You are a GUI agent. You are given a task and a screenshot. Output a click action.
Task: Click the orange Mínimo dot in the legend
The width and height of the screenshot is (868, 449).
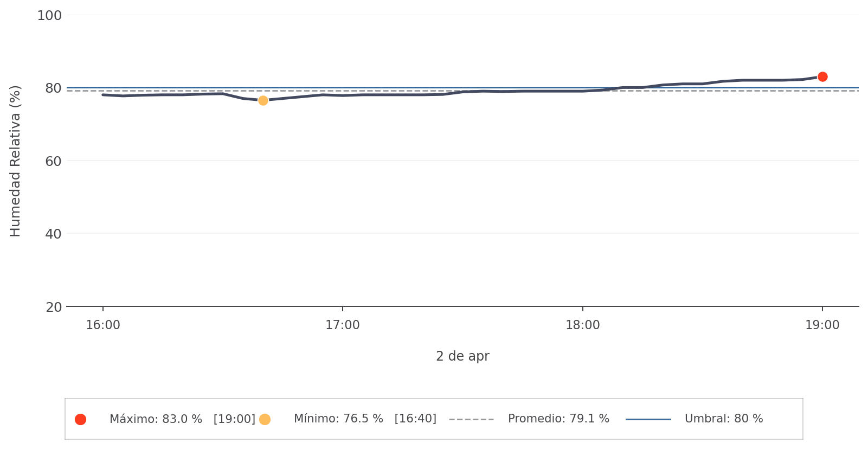(265, 419)
